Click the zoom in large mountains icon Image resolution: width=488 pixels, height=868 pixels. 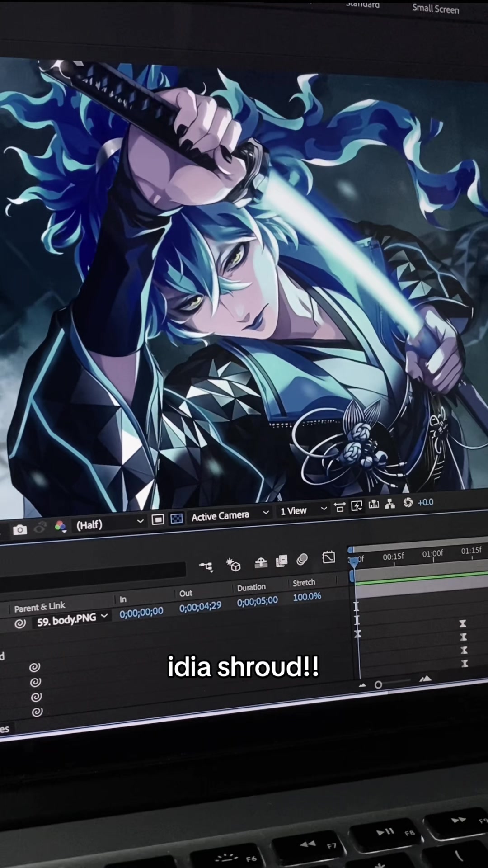(425, 679)
